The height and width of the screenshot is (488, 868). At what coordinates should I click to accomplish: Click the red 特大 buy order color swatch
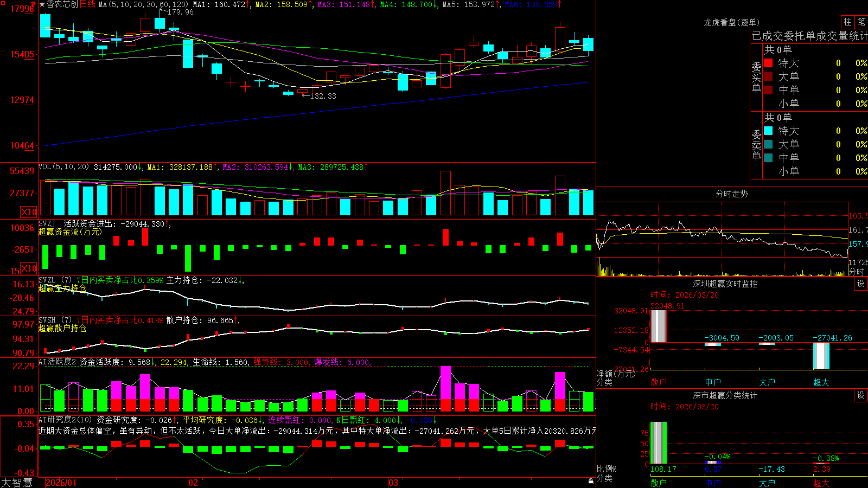pos(768,63)
